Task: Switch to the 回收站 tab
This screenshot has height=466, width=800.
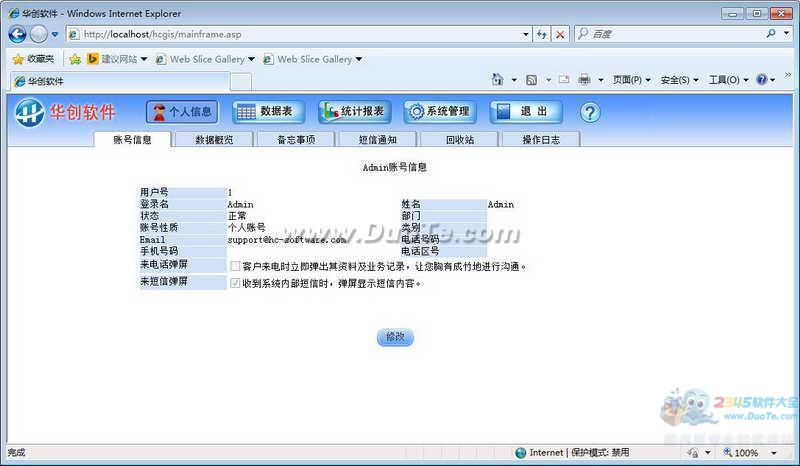Action: coord(459,140)
